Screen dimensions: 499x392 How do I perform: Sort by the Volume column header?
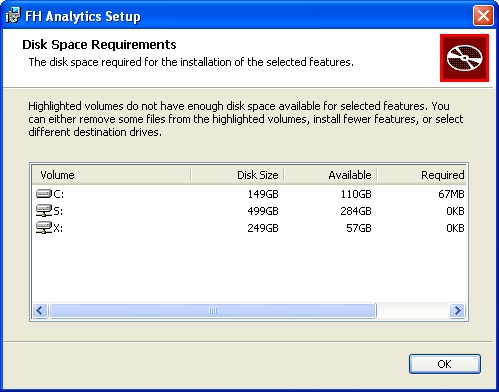coord(111,175)
